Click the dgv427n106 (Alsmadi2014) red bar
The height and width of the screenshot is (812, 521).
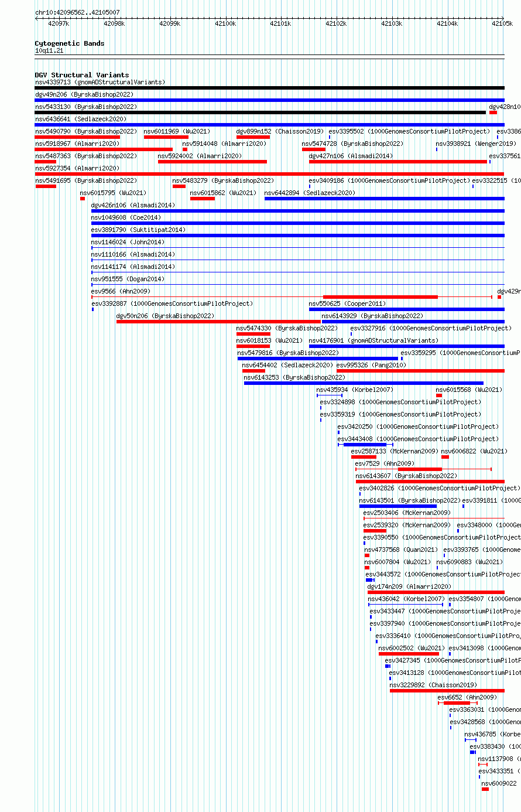coord(398,162)
